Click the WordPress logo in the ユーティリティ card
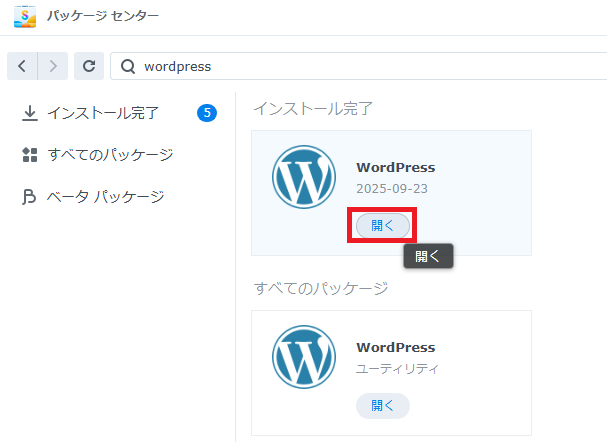The height and width of the screenshot is (442, 607). point(304,357)
